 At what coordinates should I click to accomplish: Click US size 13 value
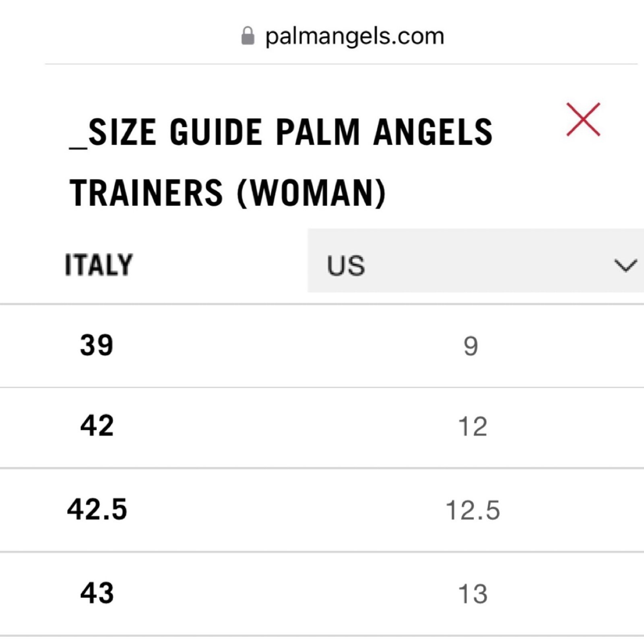pos(473,594)
